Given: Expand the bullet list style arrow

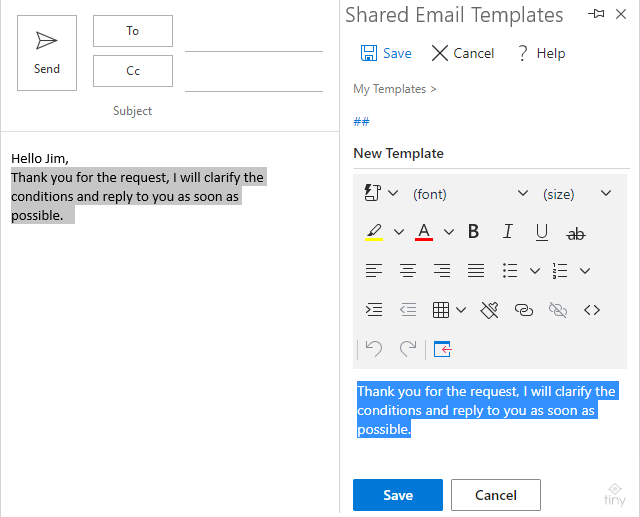Looking at the screenshot, I should pos(535,271).
